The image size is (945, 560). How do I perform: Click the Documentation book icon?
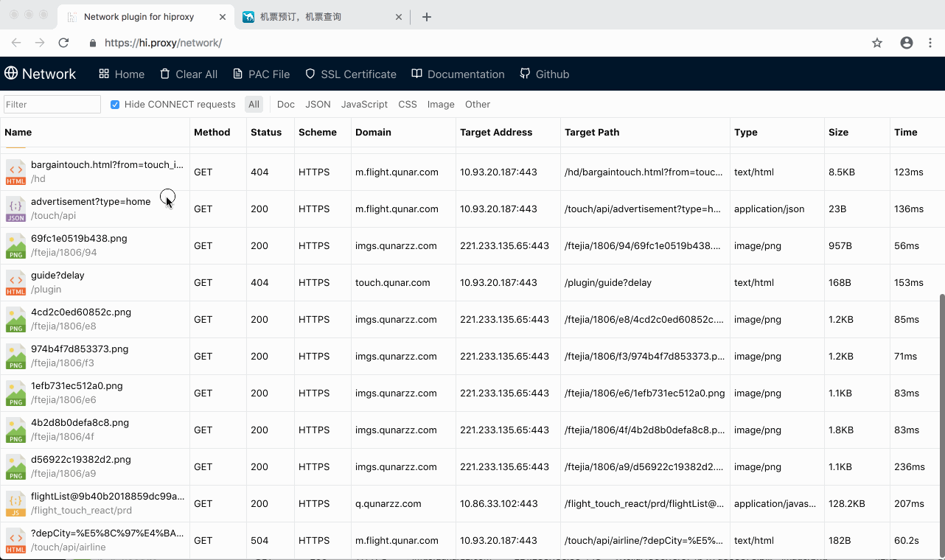(416, 74)
